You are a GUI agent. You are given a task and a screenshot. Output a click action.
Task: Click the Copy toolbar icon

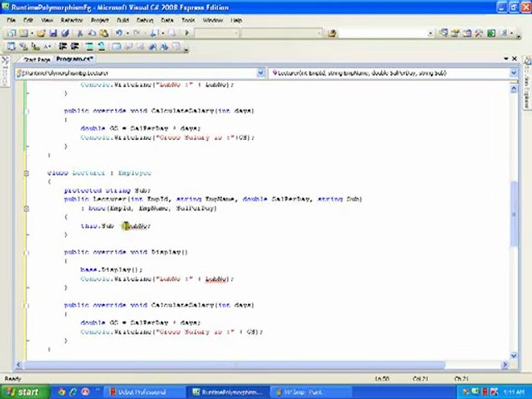[92, 33]
